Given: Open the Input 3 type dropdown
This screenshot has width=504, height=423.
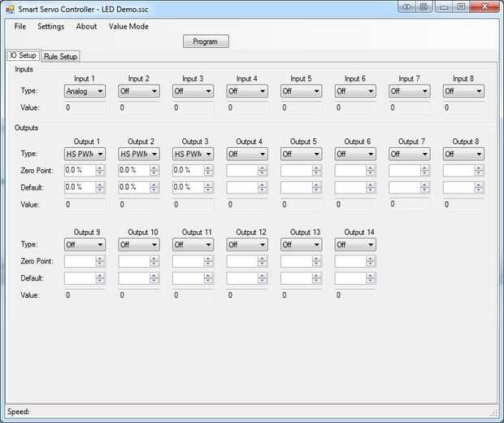Looking at the screenshot, I should point(193,91).
